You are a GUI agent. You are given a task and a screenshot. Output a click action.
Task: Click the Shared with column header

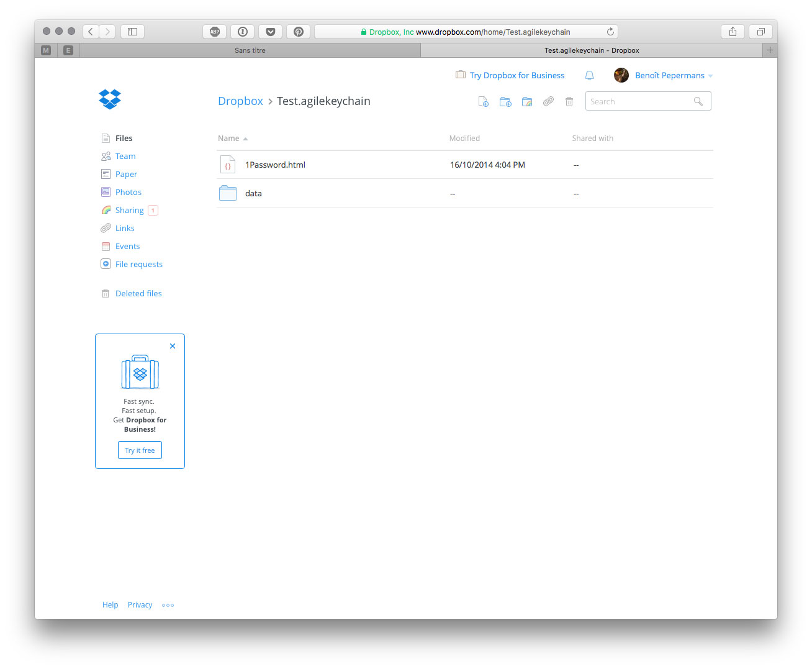592,139
